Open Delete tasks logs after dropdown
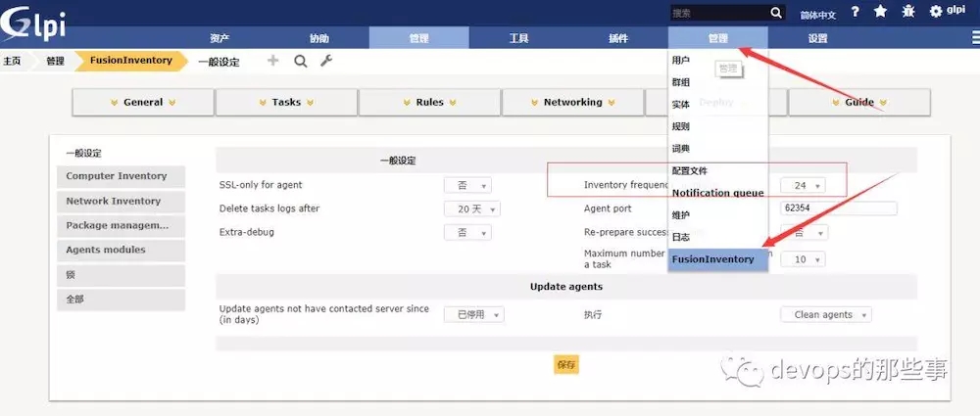 tap(472, 209)
